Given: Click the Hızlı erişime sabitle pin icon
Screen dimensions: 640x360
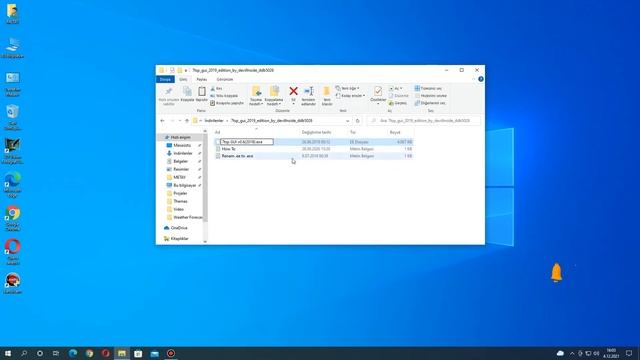Looking at the screenshot, I should coord(169,91).
